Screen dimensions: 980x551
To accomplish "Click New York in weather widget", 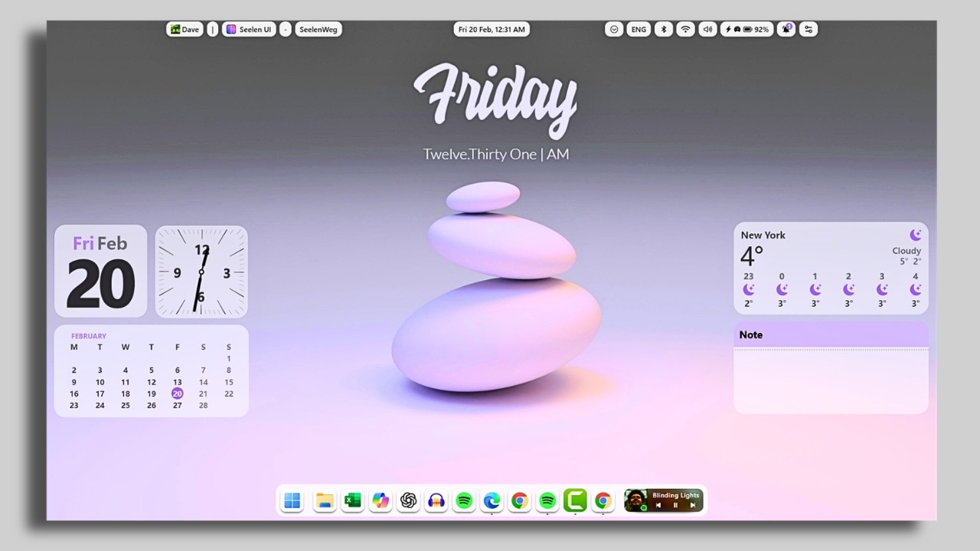I will coord(763,235).
